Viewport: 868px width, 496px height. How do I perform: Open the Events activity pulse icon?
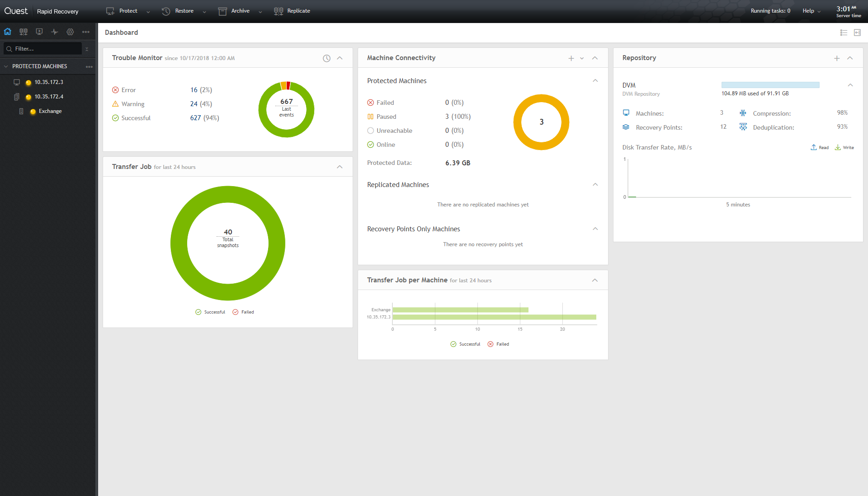(x=55, y=32)
